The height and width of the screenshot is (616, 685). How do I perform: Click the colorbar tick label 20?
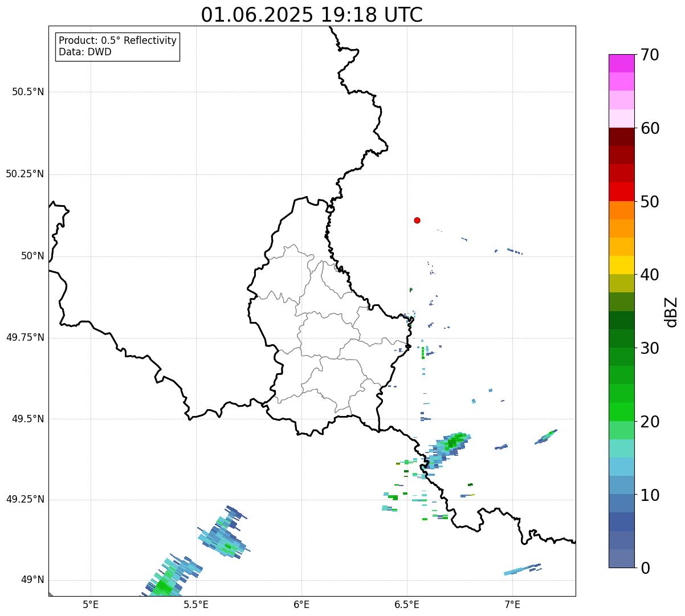point(650,422)
